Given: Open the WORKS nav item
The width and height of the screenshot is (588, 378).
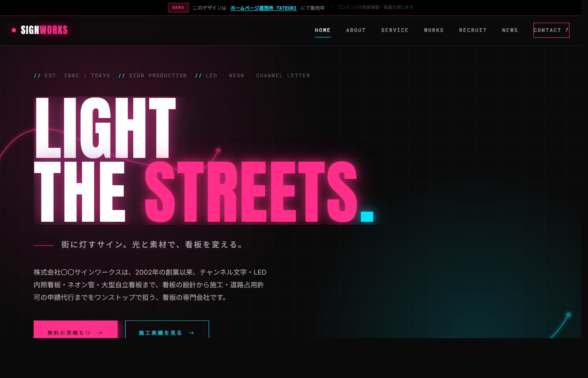Looking at the screenshot, I should point(434,30).
